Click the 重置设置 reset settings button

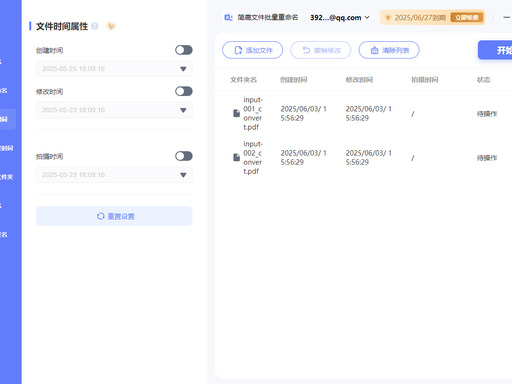(x=114, y=216)
